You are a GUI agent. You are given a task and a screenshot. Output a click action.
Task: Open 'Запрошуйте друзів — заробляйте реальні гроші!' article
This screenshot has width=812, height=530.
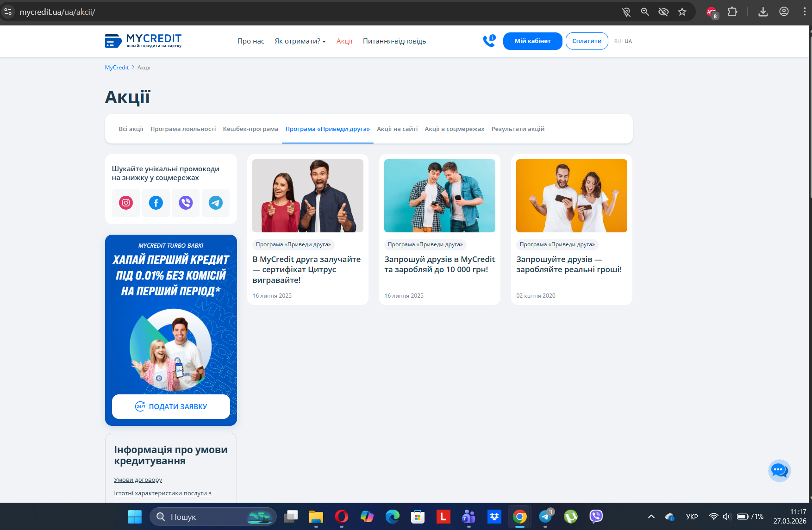(x=569, y=264)
